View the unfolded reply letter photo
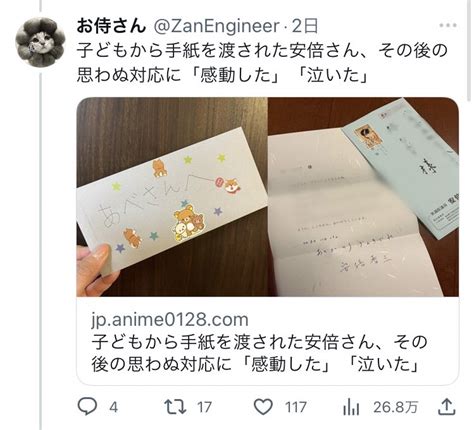The image size is (474, 430). tap(364, 197)
